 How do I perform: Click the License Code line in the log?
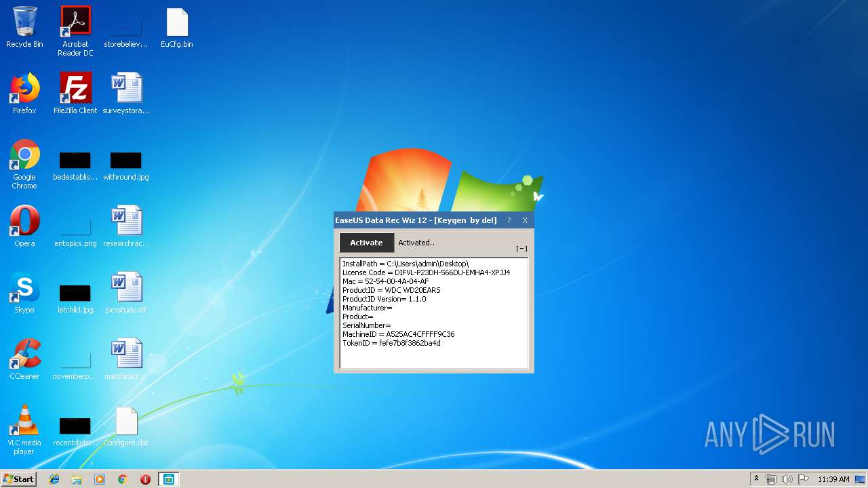click(426, 272)
